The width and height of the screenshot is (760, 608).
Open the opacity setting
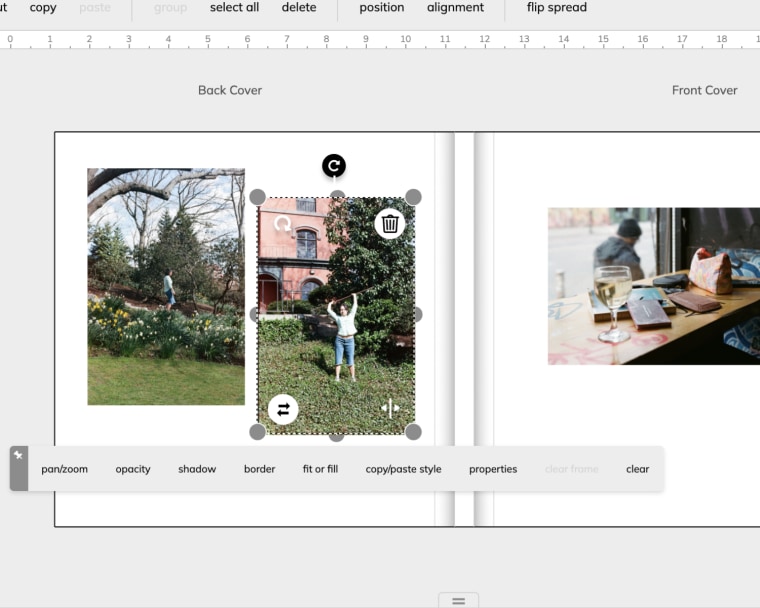point(133,469)
